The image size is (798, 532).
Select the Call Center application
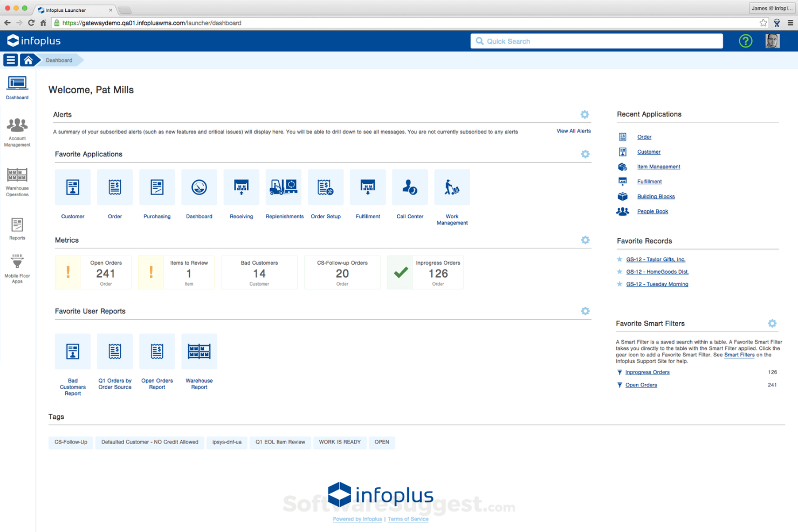tap(409, 187)
